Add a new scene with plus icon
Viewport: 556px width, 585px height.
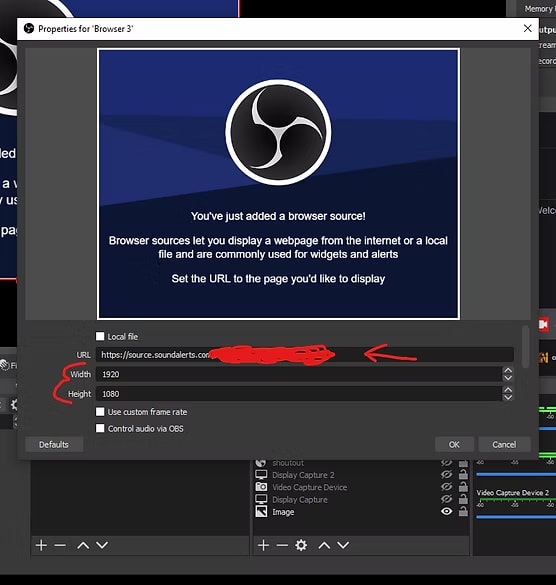pyautogui.click(x=41, y=545)
